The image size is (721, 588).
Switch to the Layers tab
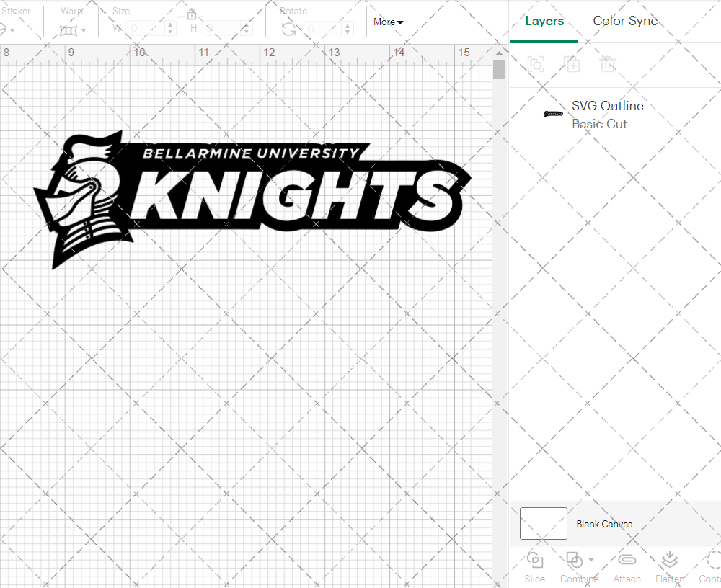(x=544, y=21)
